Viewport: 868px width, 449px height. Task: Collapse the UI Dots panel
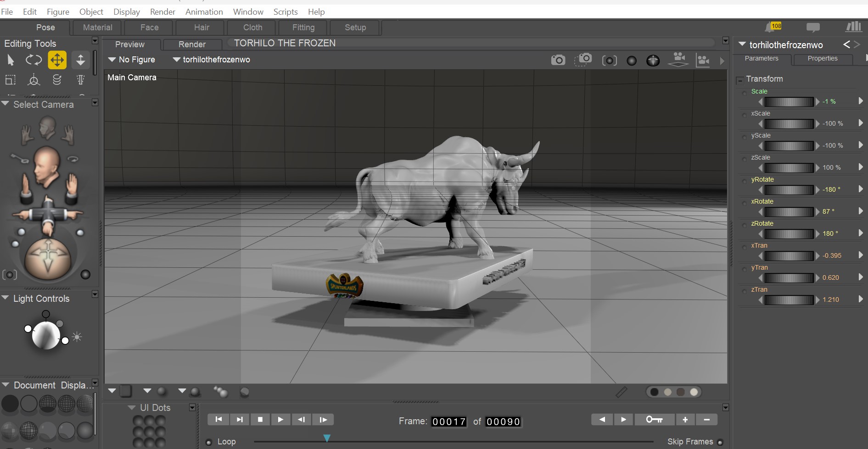(x=132, y=407)
